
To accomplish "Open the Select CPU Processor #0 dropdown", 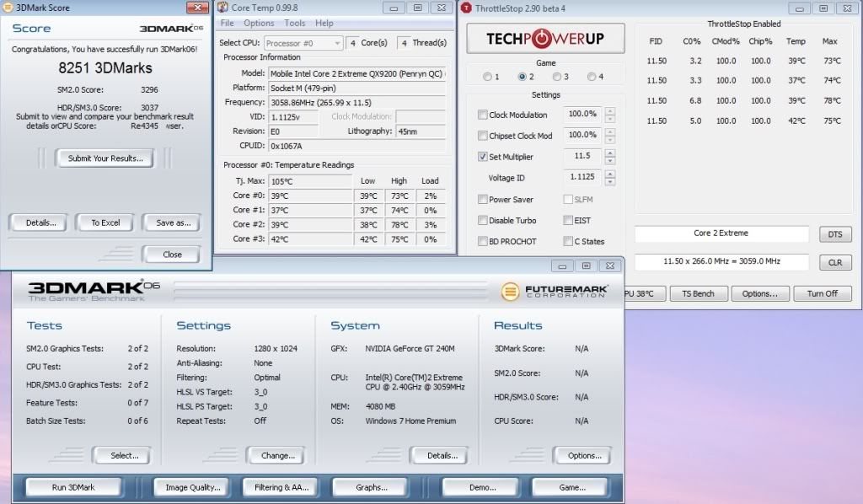I will [303, 43].
